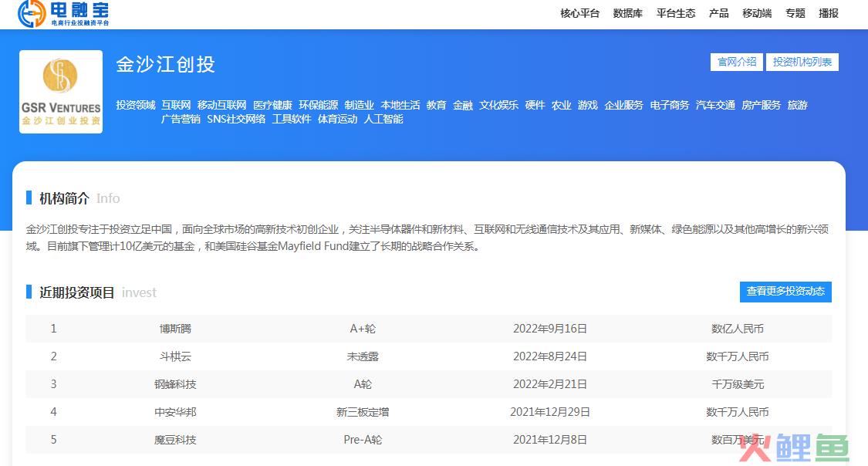Open the 平台生态 menu
The height and width of the screenshot is (466, 868).
pyautogui.click(x=676, y=13)
